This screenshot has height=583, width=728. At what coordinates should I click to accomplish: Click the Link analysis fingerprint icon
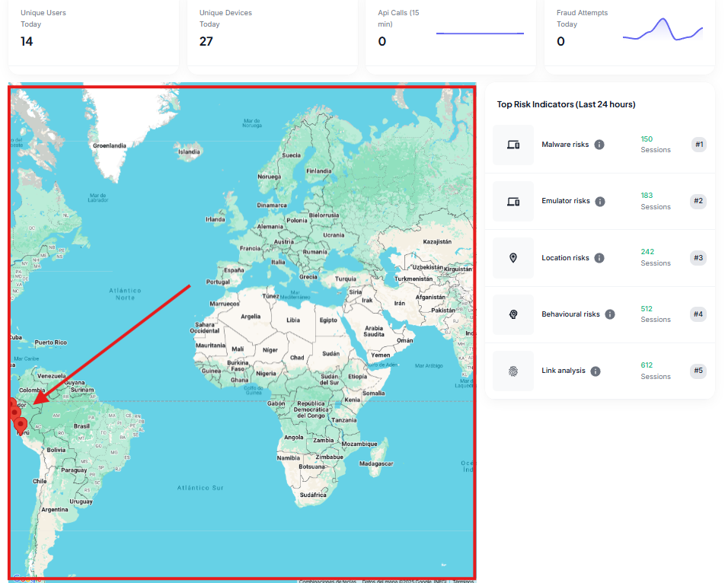[x=513, y=371]
